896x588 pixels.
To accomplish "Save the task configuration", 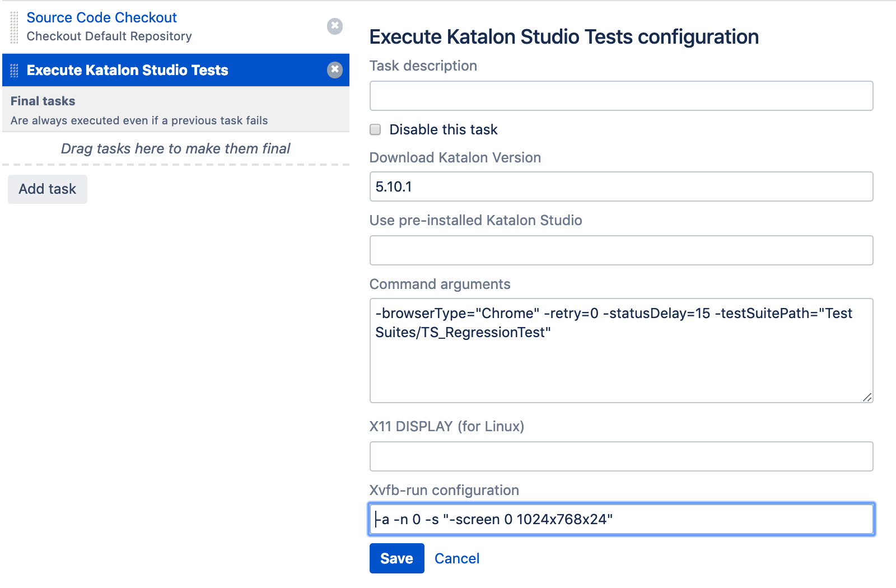I will click(x=396, y=558).
